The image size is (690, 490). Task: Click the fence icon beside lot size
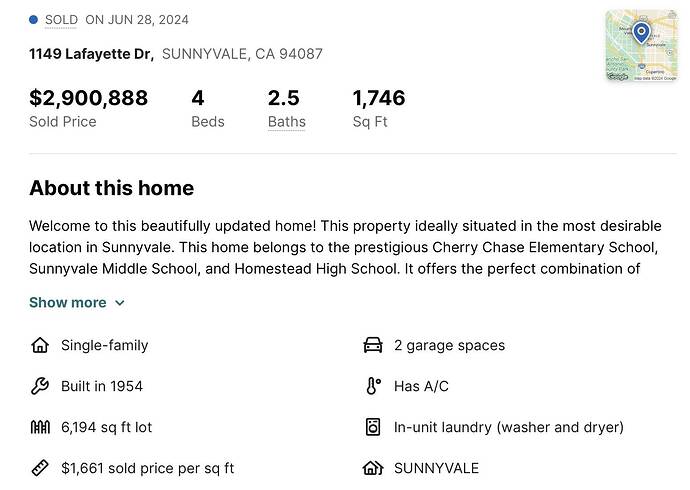point(40,427)
